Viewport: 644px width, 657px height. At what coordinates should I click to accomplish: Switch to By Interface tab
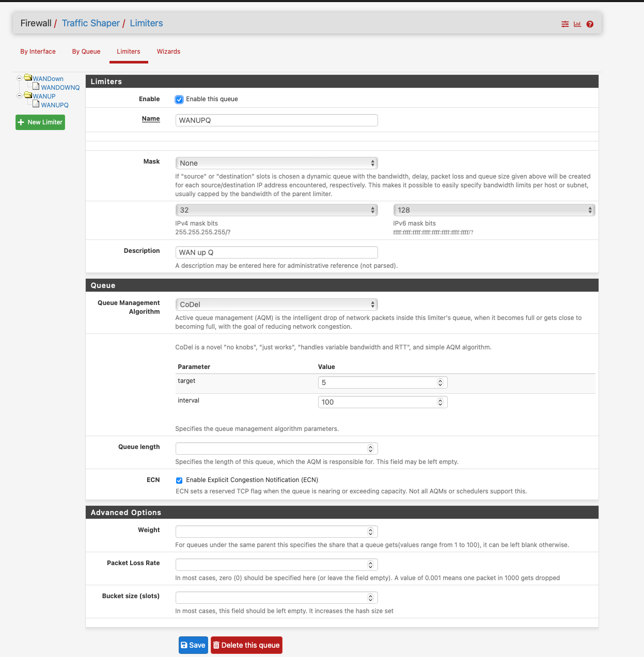point(38,52)
